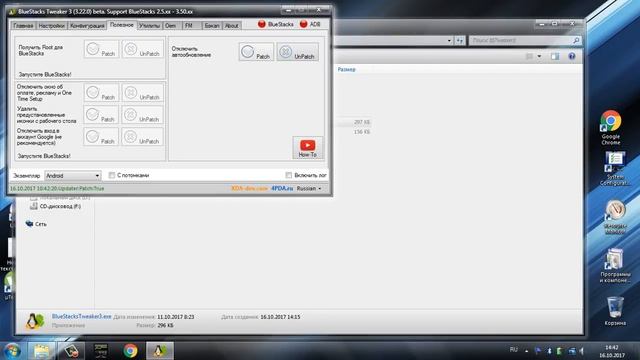Show the About tab
640x360 pixels.
231,26
